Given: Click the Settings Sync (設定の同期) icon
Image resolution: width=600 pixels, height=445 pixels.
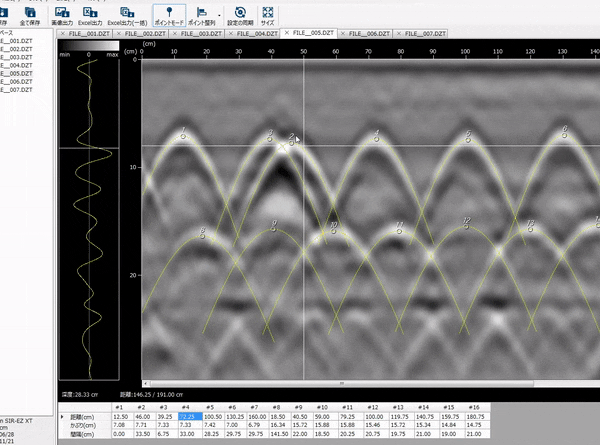Looking at the screenshot, I should [239, 14].
